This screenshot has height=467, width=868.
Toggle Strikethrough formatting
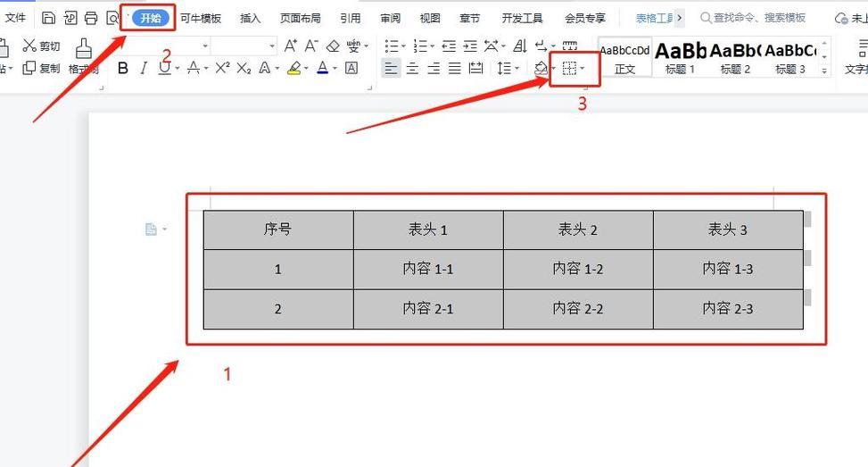194,68
